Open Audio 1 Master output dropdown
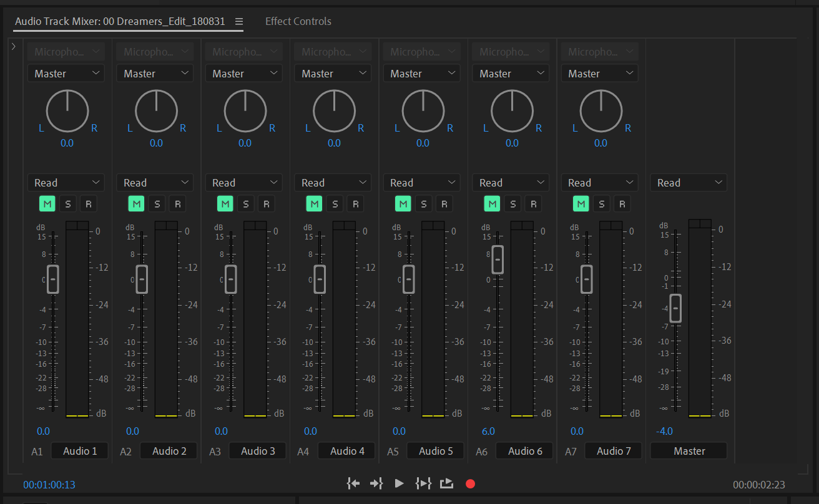Image resolution: width=819 pixels, height=504 pixels. click(66, 74)
